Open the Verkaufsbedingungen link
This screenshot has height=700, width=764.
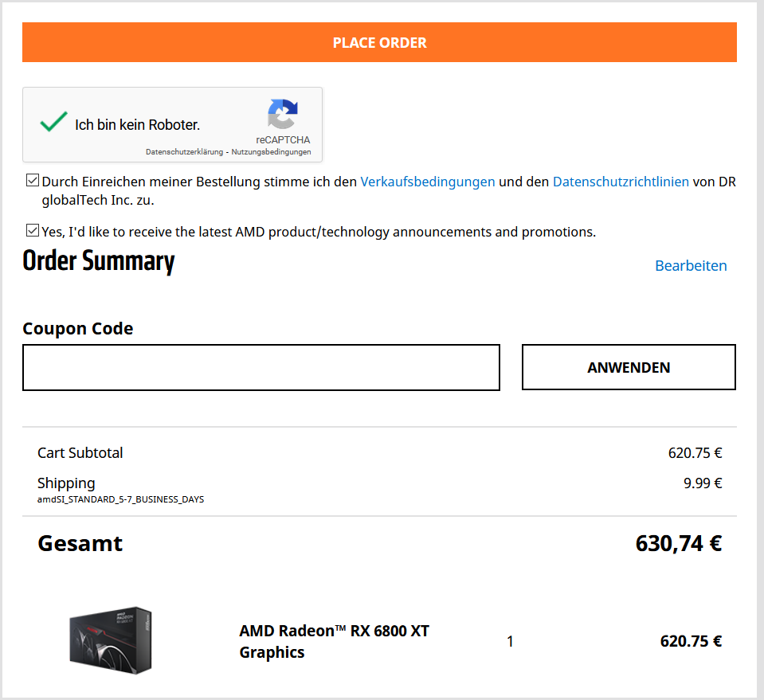[428, 182]
